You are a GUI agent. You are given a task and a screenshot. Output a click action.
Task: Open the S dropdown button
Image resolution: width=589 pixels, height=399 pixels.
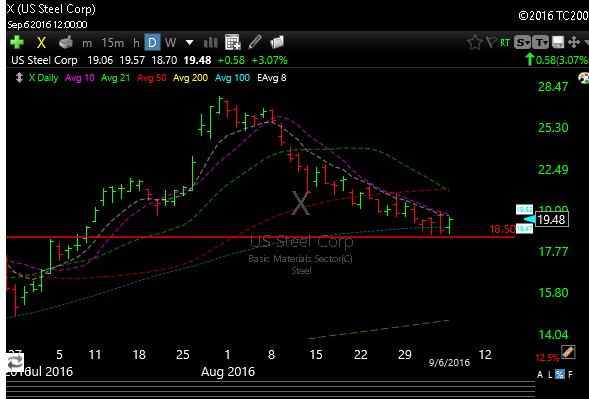click(x=522, y=42)
